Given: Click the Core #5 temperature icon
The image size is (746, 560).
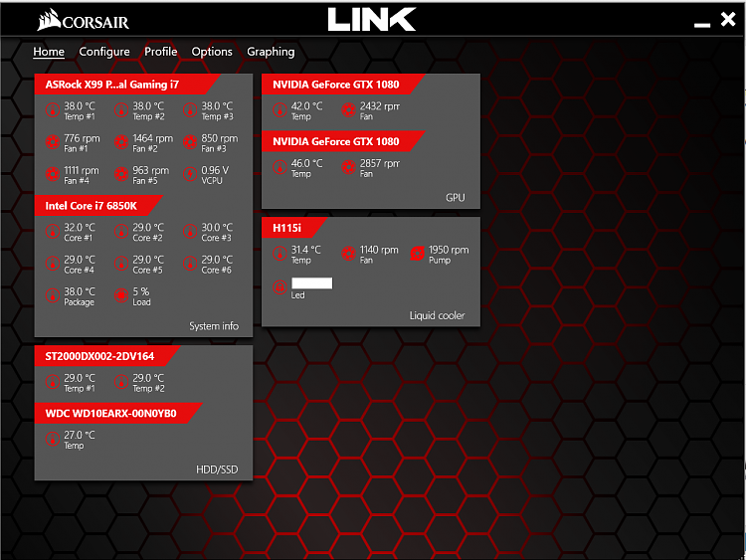Looking at the screenshot, I should click(x=121, y=264).
